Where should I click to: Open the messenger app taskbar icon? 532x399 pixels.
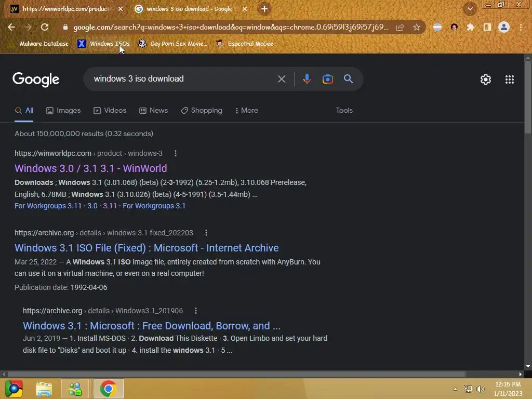[x=75, y=389]
